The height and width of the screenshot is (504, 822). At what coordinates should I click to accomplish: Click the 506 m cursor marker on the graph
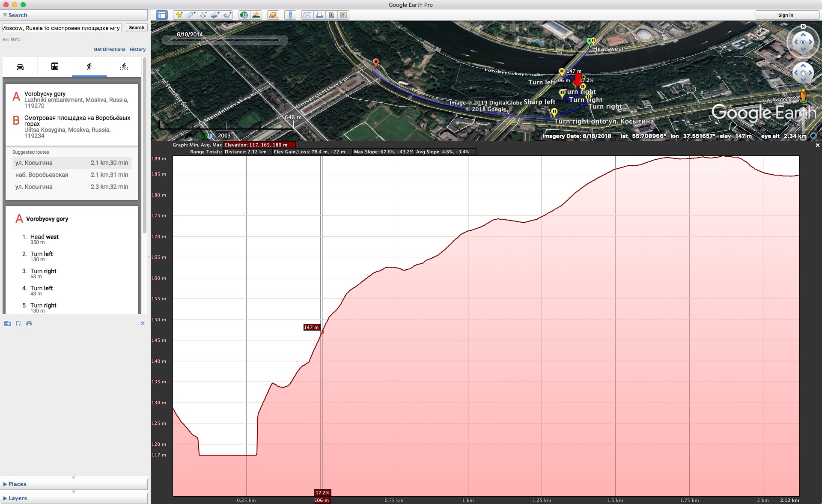coord(322,500)
